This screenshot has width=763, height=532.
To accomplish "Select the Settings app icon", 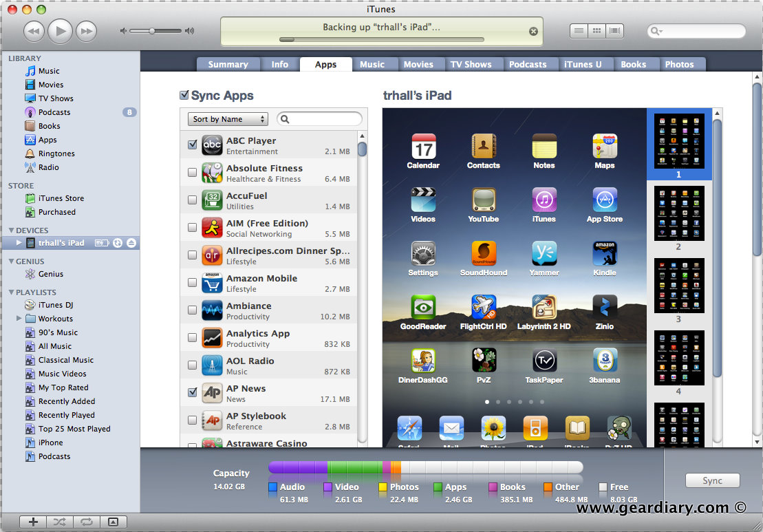I will point(423,253).
